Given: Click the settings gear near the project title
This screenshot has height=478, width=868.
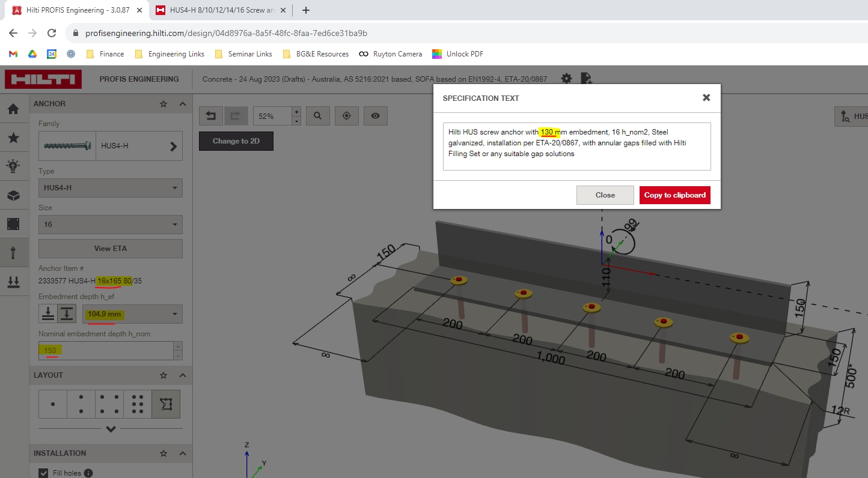Looking at the screenshot, I should pyautogui.click(x=566, y=78).
